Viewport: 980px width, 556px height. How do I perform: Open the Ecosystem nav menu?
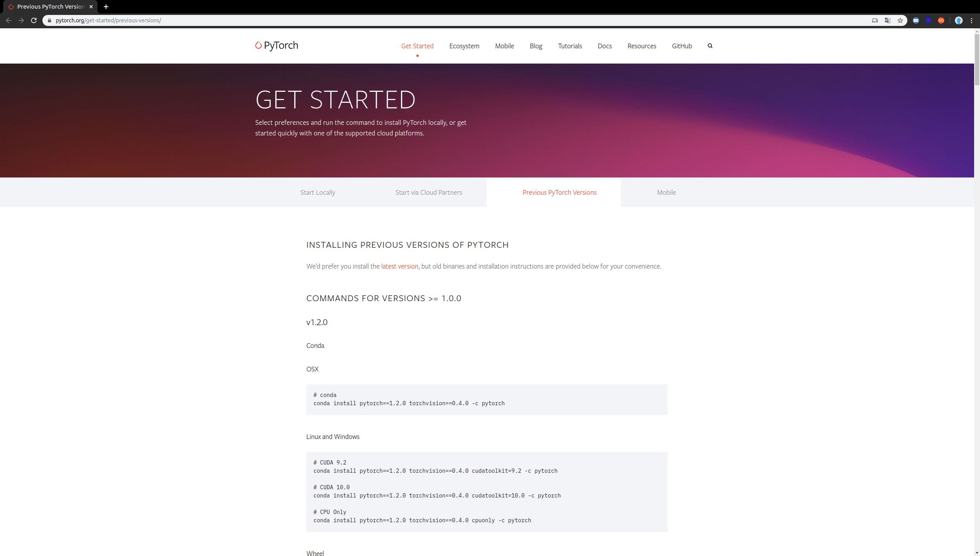(464, 46)
